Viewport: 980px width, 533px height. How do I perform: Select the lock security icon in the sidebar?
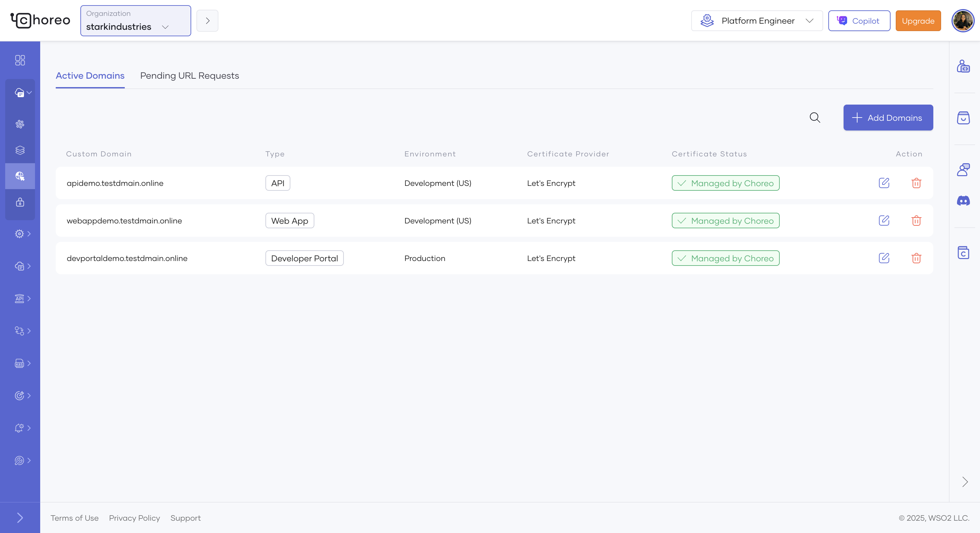click(x=20, y=202)
